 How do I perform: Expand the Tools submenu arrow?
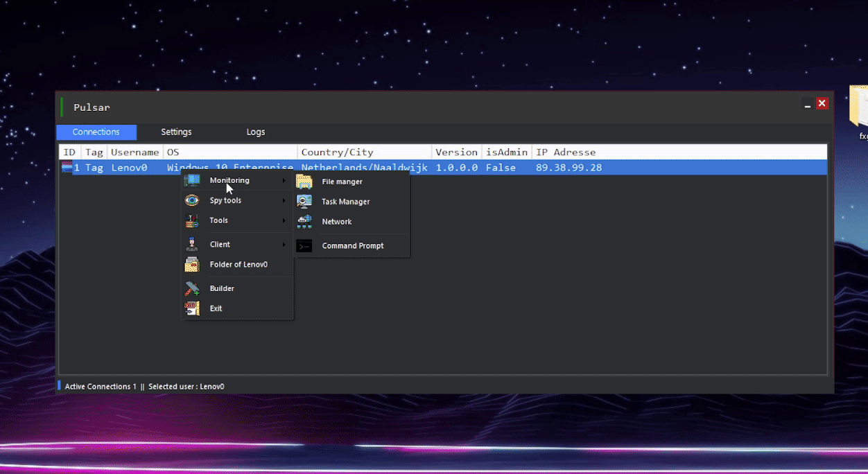[284, 221]
